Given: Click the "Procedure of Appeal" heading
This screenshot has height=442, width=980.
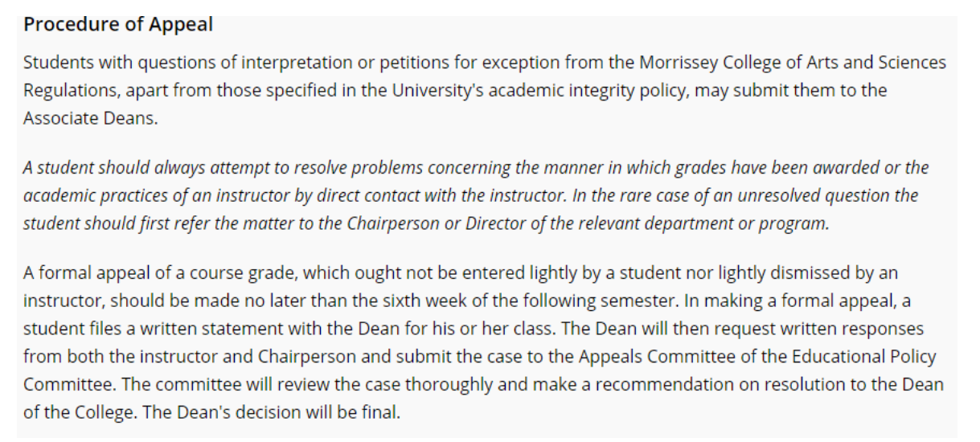Looking at the screenshot, I should pyautogui.click(x=118, y=24).
